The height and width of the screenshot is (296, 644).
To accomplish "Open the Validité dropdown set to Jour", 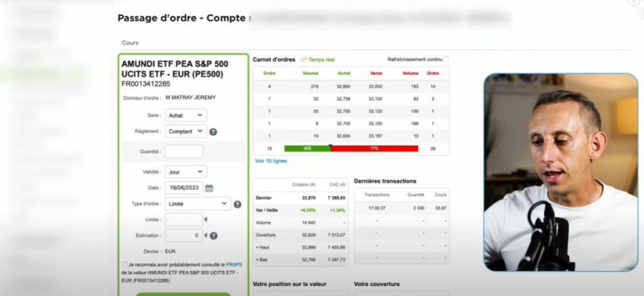I will 186,172.
